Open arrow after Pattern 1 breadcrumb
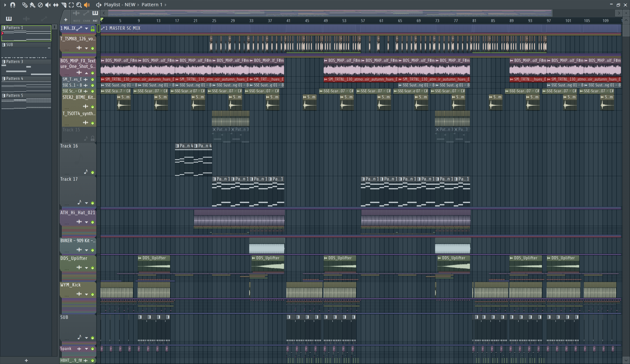Screen dimensions: 630x364 (165, 5)
